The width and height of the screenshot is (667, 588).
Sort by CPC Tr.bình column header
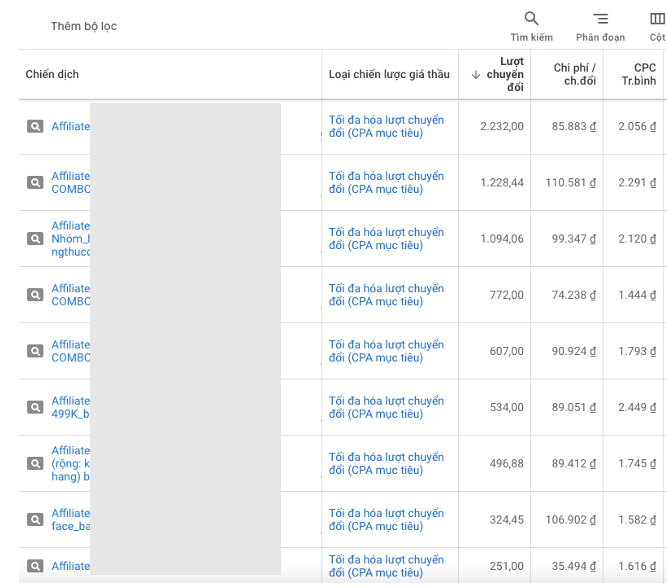click(639, 74)
